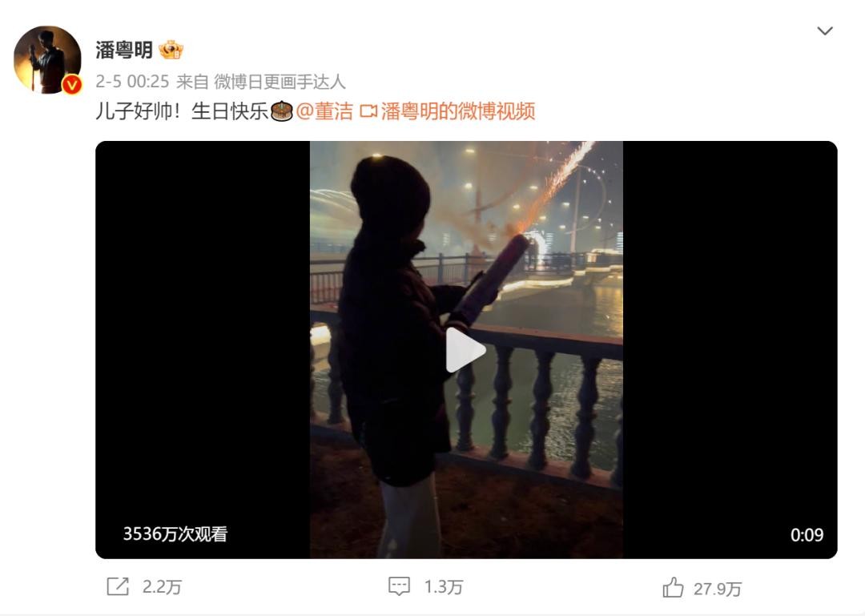Click the user avatar picture
Screen dimensions: 865x616
click(x=47, y=59)
